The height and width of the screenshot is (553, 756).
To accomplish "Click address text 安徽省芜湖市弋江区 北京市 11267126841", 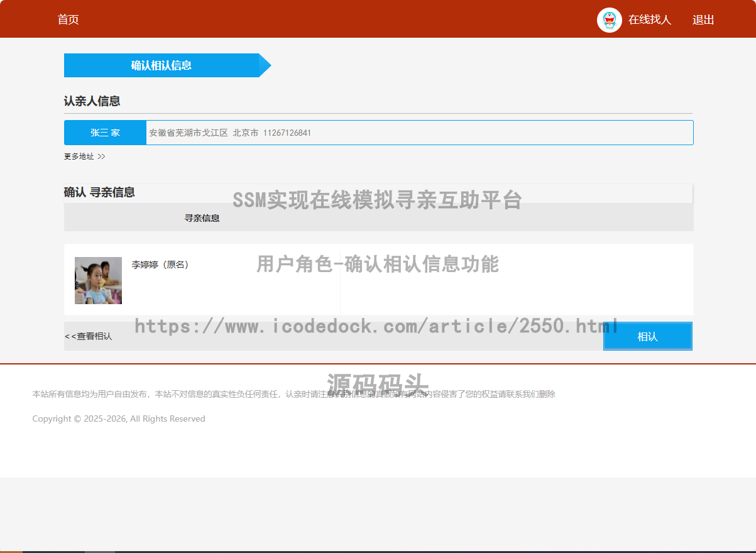I will click(x=230, y=133).
